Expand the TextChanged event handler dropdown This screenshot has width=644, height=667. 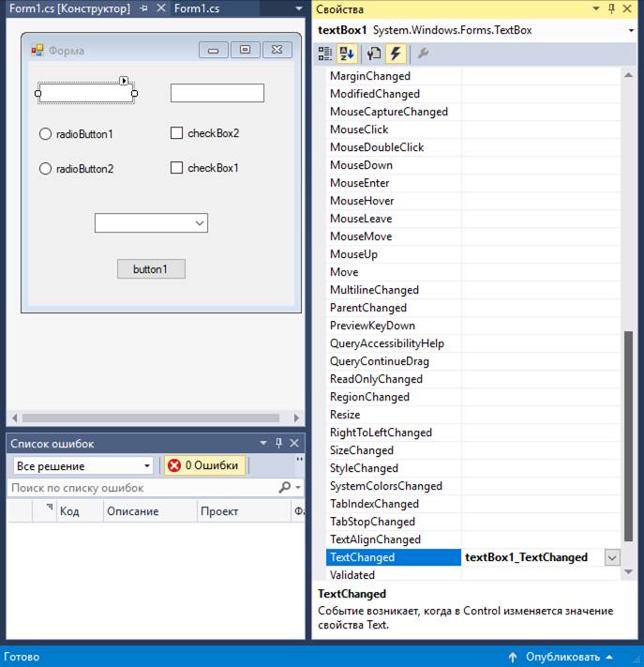tap(611, 557)
